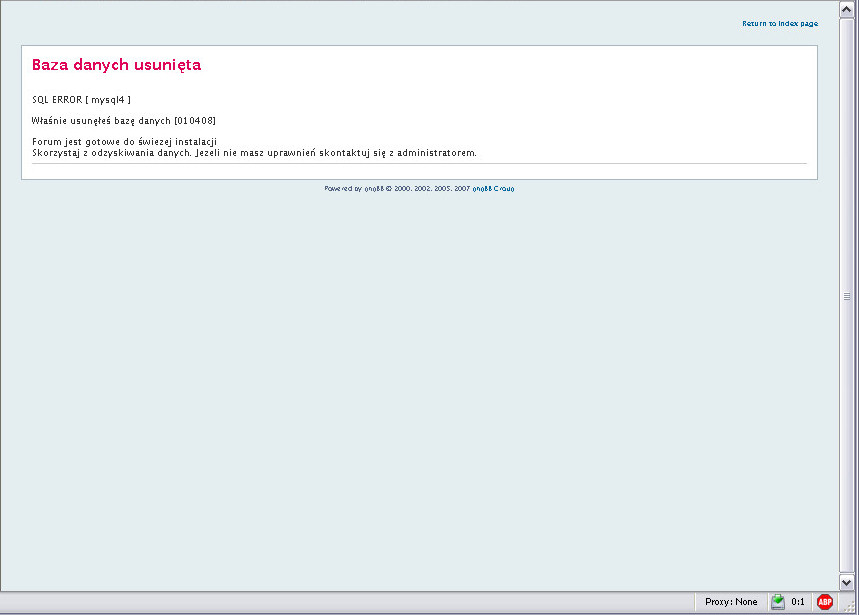859x615 pixels.
Task: Click the database code [010408] line
Action: click(x=124, y=121)
